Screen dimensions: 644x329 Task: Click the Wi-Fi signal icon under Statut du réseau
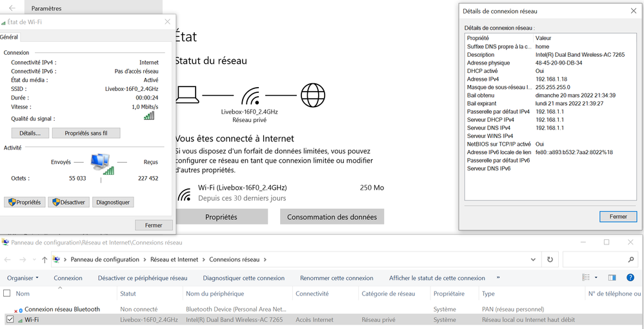click(x=250, y=96)
